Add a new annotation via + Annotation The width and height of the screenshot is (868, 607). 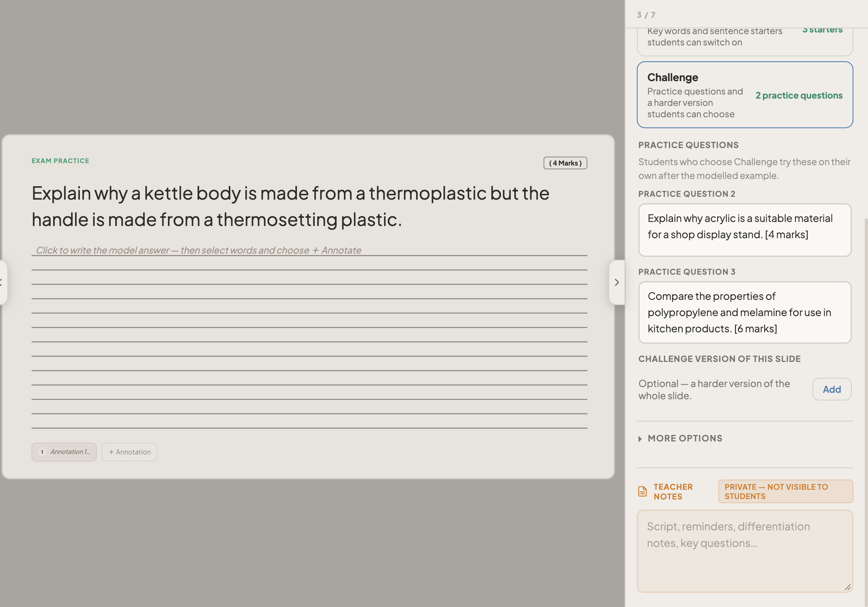pyautogui.click(x=129, y=452)
